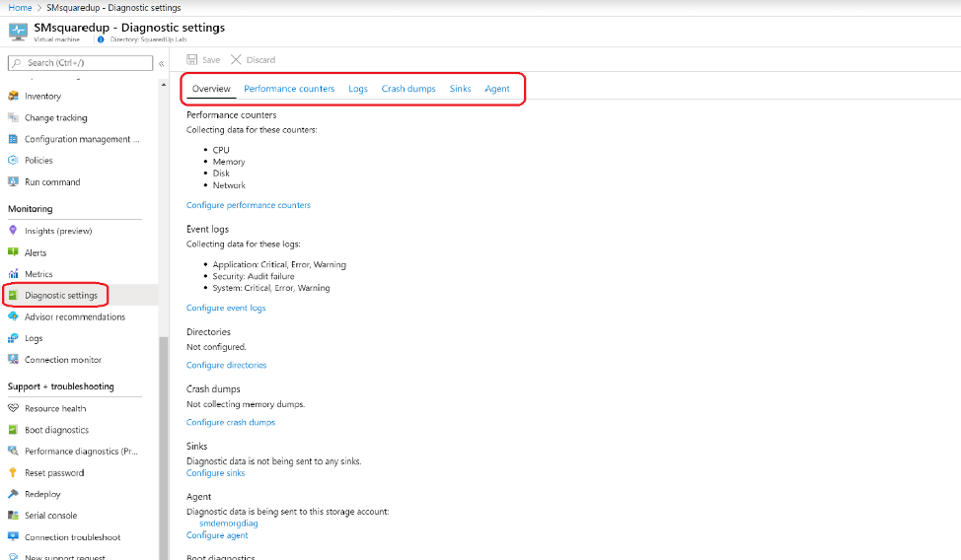Click the Reset password key icon
The image size is (961, 560).
pyautogui.click(x=13, y=472)
